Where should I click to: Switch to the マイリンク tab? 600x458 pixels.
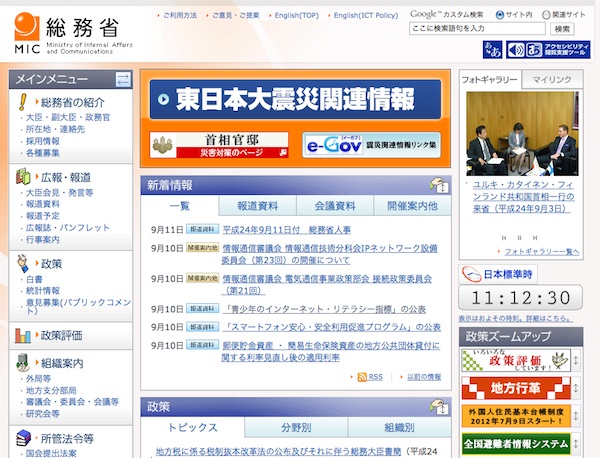(552, 78)
